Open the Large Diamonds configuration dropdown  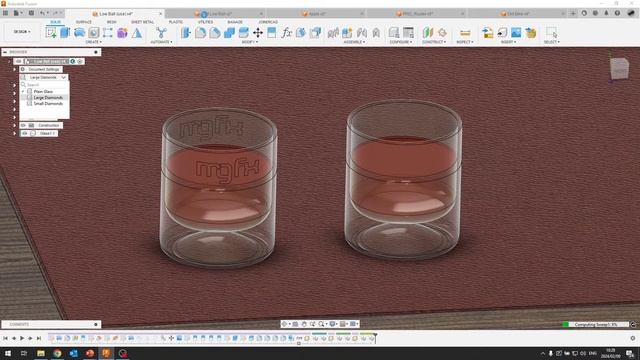point(44,77)
